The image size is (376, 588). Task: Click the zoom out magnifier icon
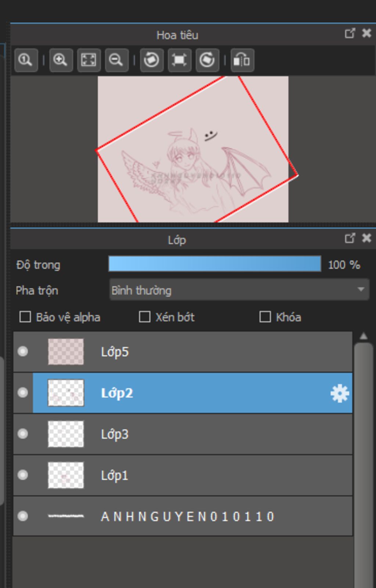116,60
